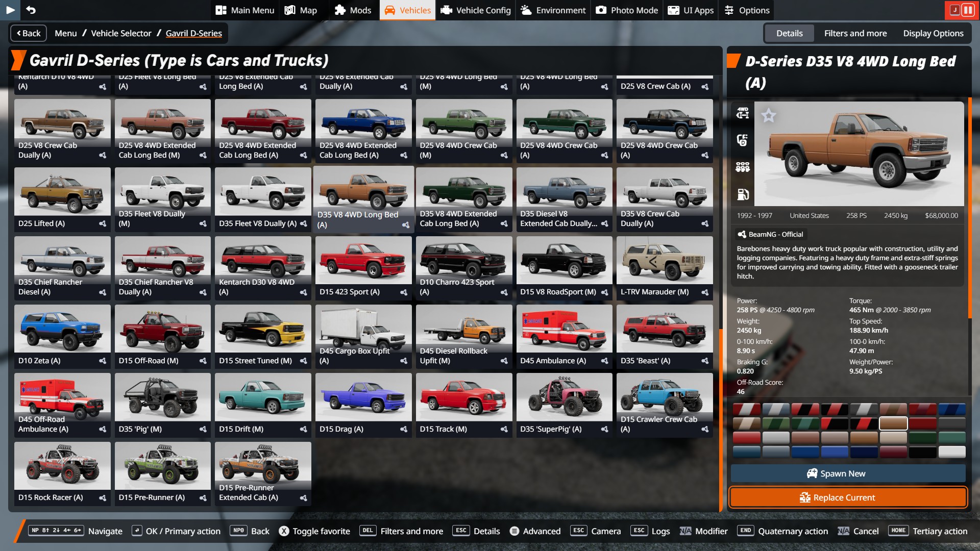Click config icon on D15 Pre-Runner (A) card

203,498
